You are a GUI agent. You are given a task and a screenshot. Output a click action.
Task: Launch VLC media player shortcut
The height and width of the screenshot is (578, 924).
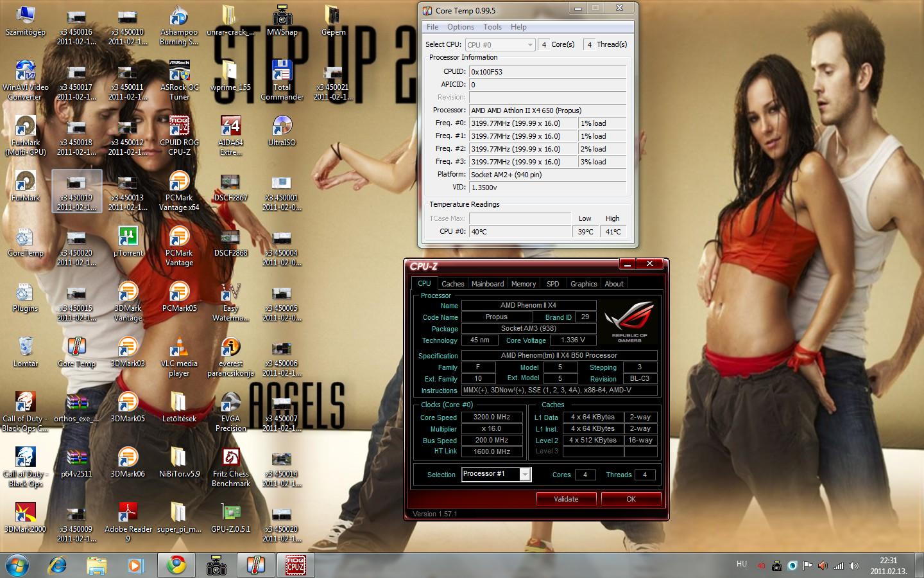coord(179,356)
